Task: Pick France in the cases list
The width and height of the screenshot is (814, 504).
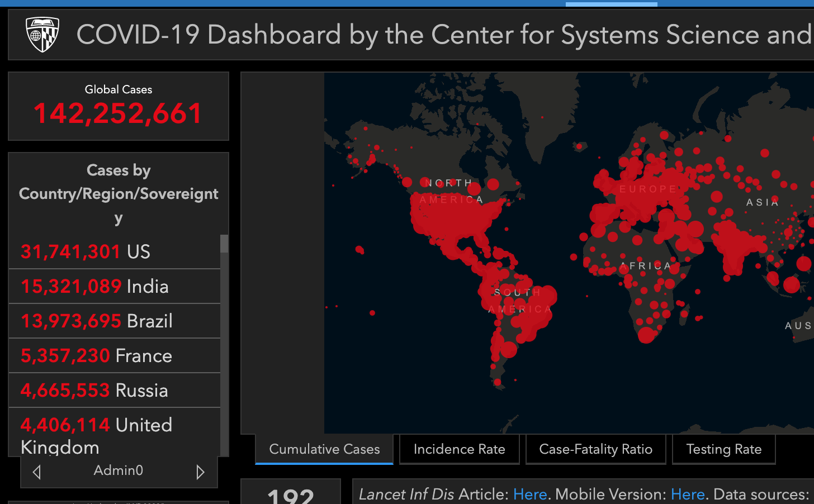Action: (115, 356)
